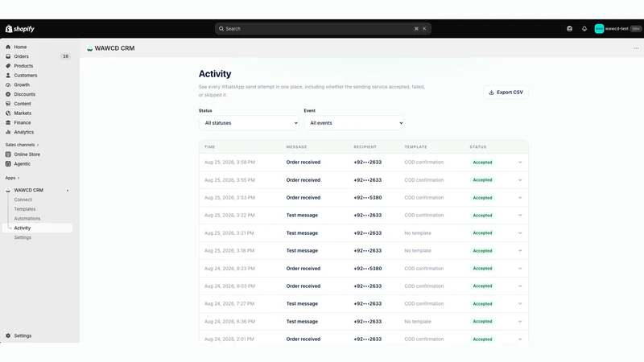This screenshot has height=362, width=644.
Task: Click the WAWCD CRM app icon in sidebar
Action: [x=8, y=190]
